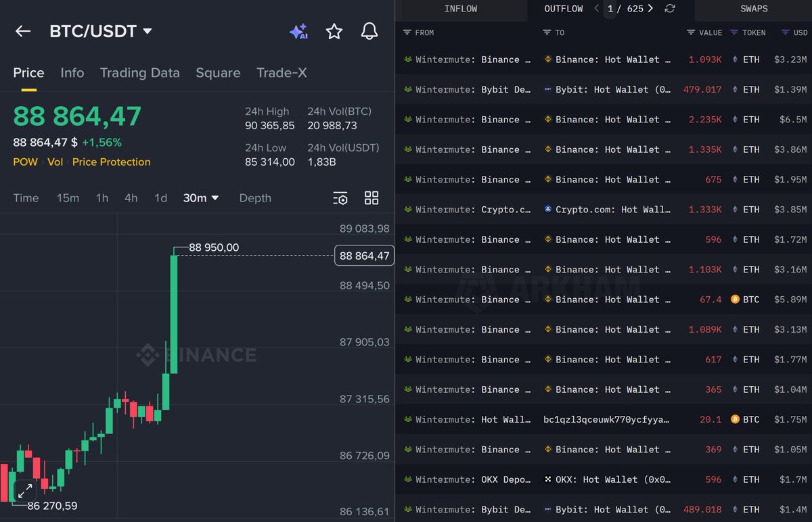This screenshot has height=522, width=812.
Task: Click the Bybit logo in the $1.4M row
Action: (x=548, y=509)
